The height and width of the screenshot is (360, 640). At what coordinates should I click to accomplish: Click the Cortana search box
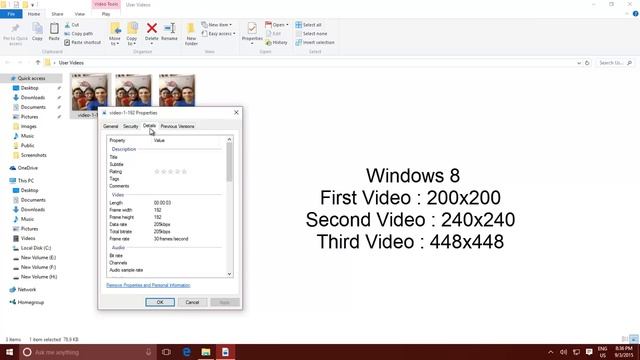(x=88, y=352)
